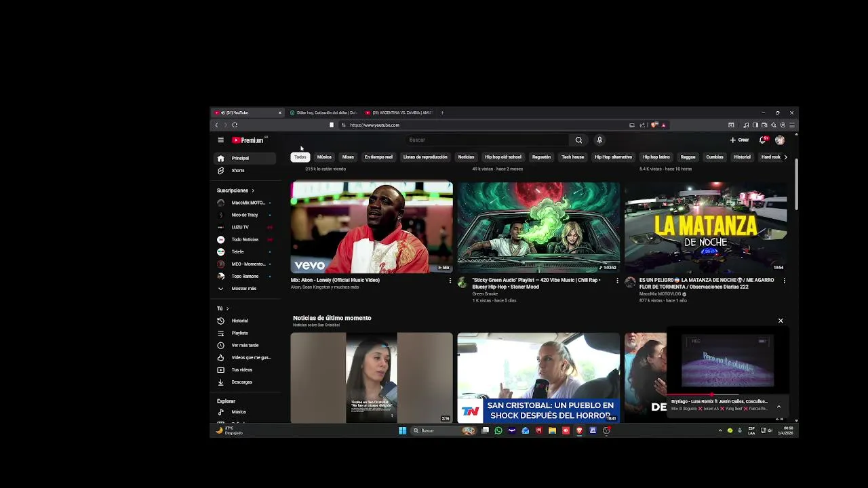Click the Windows taskbar search box

pos(442,430)
